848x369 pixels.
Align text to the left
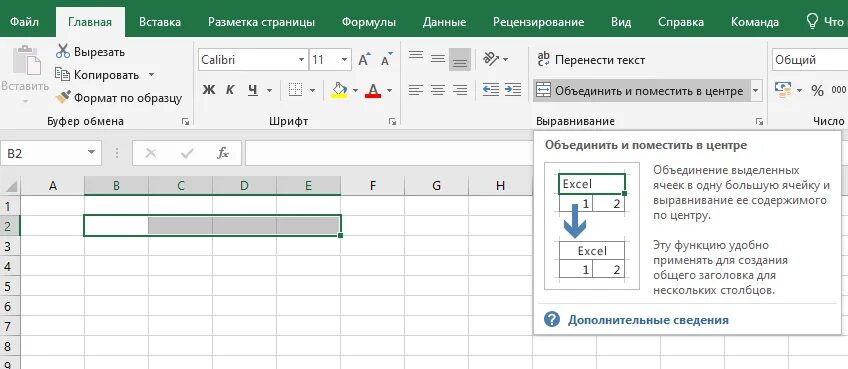click(x=416, y=90)
